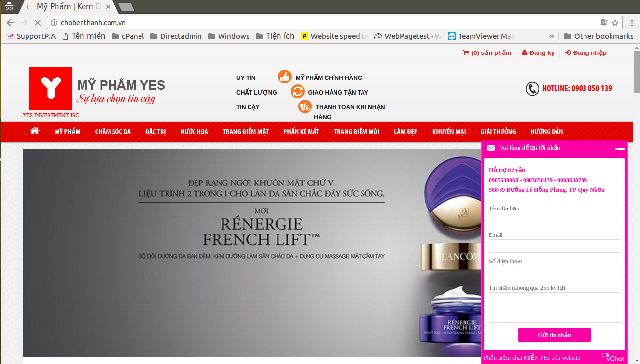Screen dimensions: 640x364
Task: Select the Mỹ Phẩm browser tab
Action: click(68, 7)
